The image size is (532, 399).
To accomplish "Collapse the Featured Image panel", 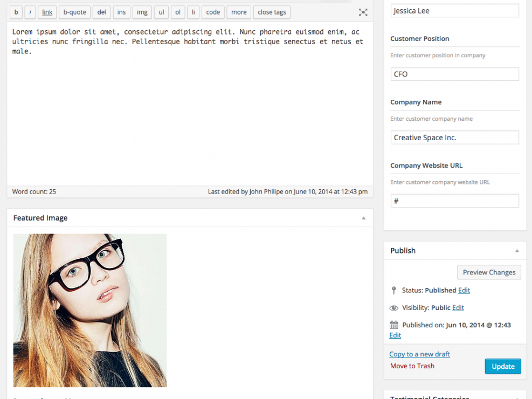I will pyautogui.click(x=363, y=218).
